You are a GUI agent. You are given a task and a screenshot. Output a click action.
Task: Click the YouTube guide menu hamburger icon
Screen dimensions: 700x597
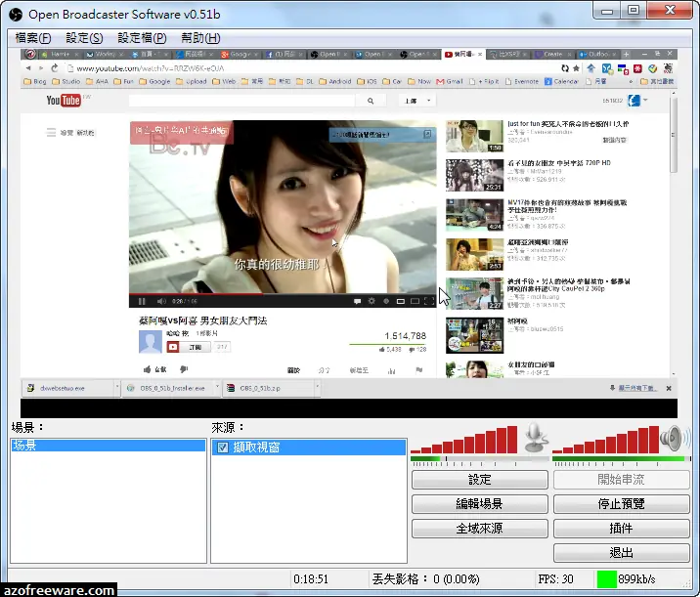pos(51,133)
